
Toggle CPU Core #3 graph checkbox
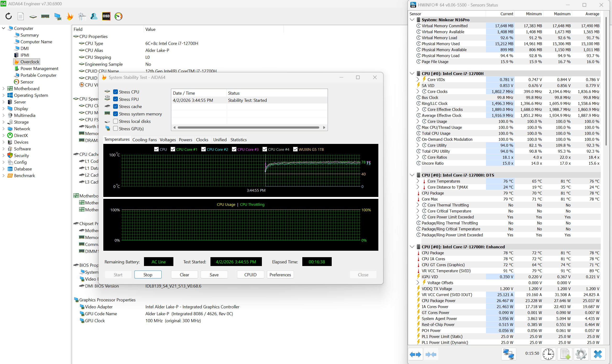[234, 149]
